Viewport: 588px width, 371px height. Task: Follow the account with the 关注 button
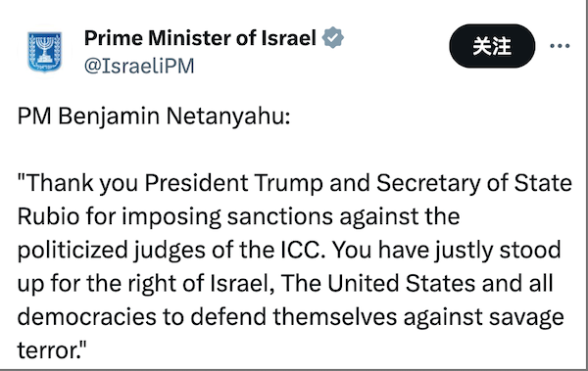pyautogui.click(x=492, y=46)
